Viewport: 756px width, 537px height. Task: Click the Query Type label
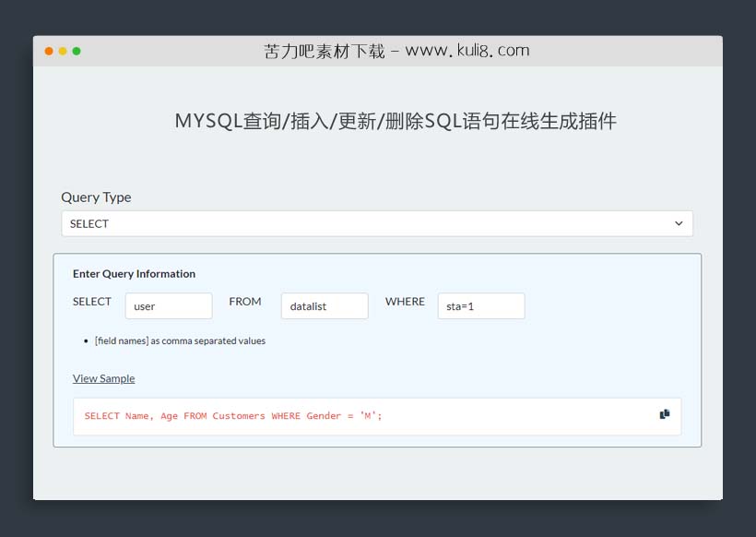click(96, 197)
